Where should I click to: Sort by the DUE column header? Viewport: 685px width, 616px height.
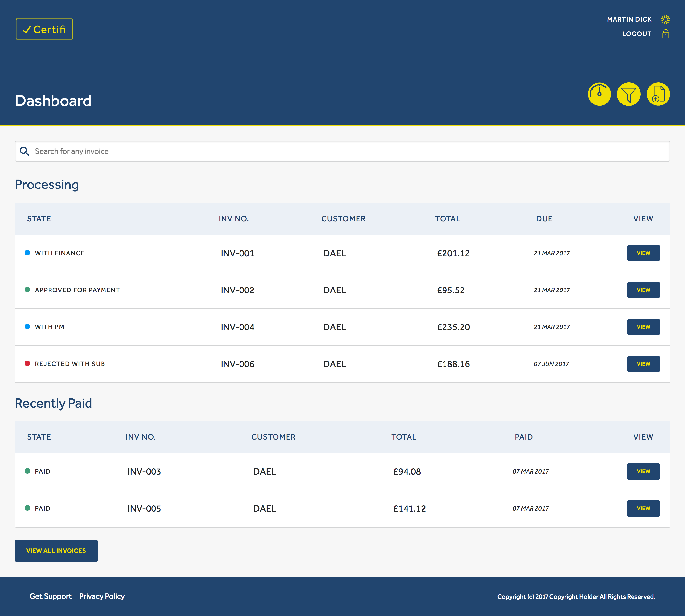pyautogui.click(x=544, y=219)
